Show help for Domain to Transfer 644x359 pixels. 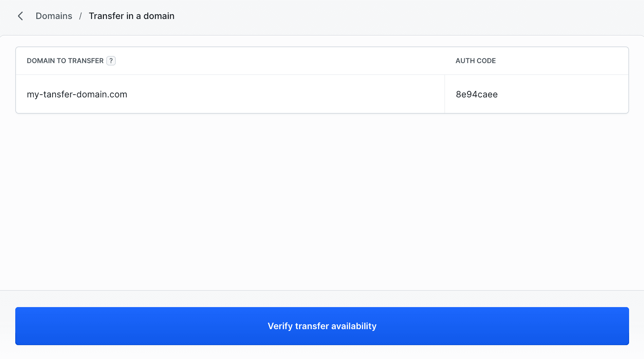111,61
